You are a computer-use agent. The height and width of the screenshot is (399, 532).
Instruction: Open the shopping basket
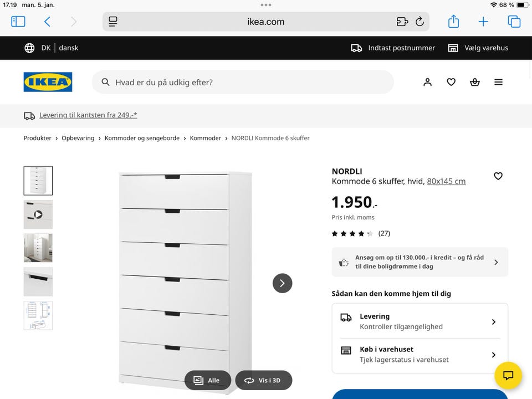coord(475,82)
